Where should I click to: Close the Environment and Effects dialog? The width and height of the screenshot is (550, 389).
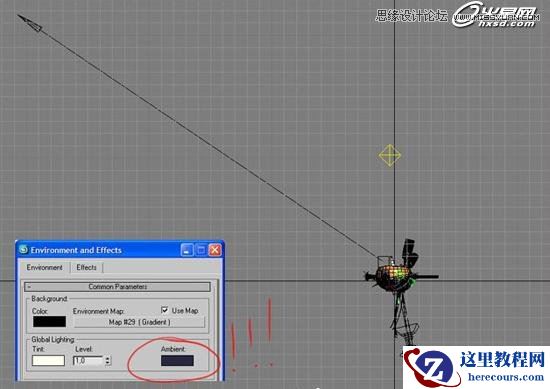tap(215, 250)
